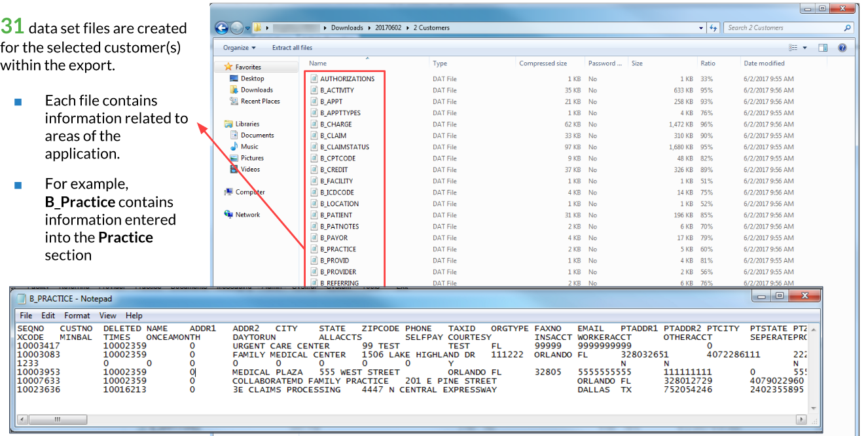868x436 pixels.
Task: Open Videos library
Action: coord(250,170)
